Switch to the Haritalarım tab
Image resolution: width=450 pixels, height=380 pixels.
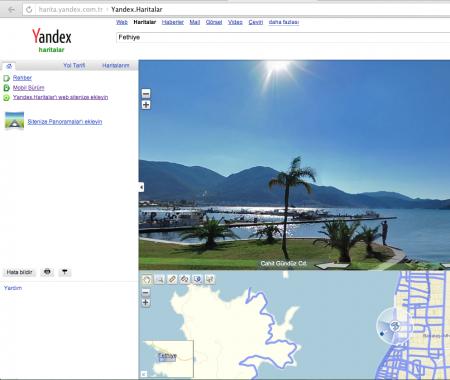coord(116,65)
